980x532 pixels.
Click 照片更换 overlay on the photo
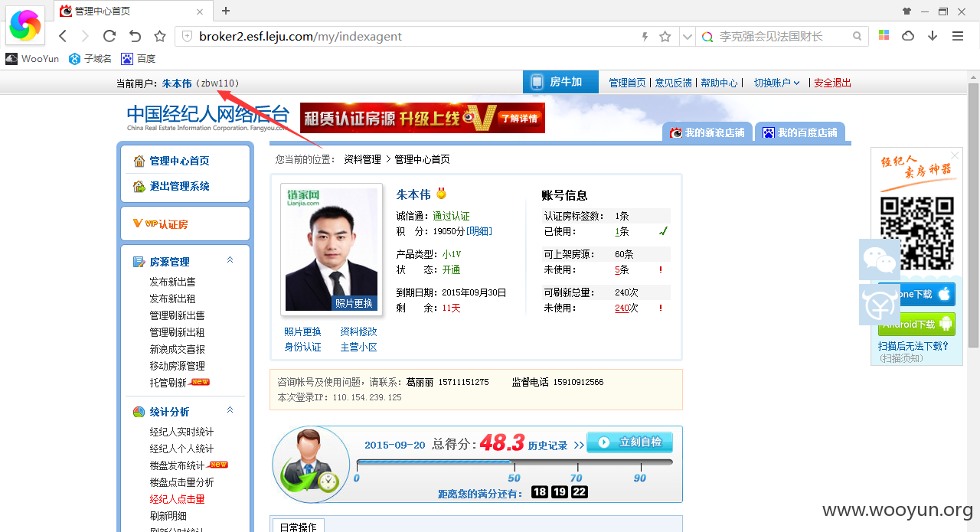(x=354, y=303)
